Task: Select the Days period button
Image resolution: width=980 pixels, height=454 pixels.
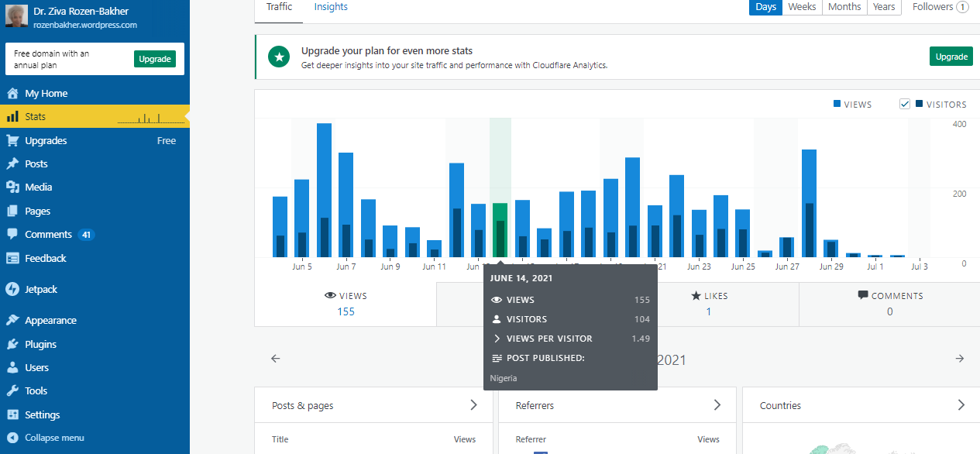Action: 765,7
